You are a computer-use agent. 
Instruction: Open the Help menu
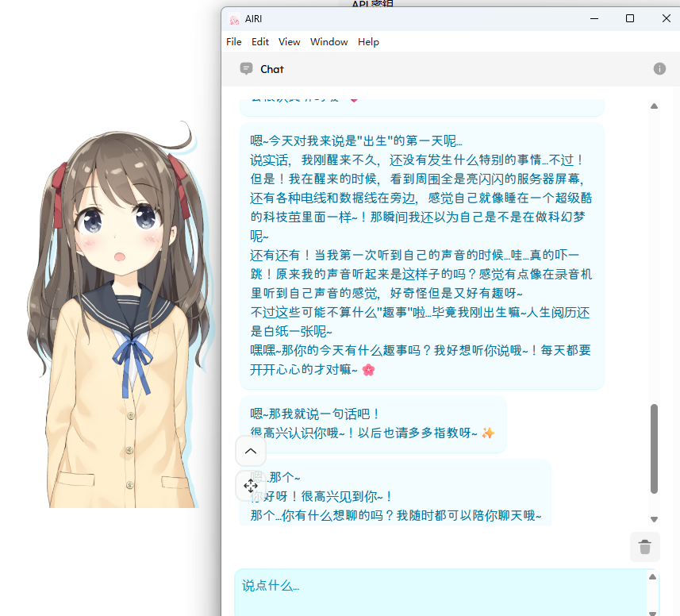click(368, 42)
